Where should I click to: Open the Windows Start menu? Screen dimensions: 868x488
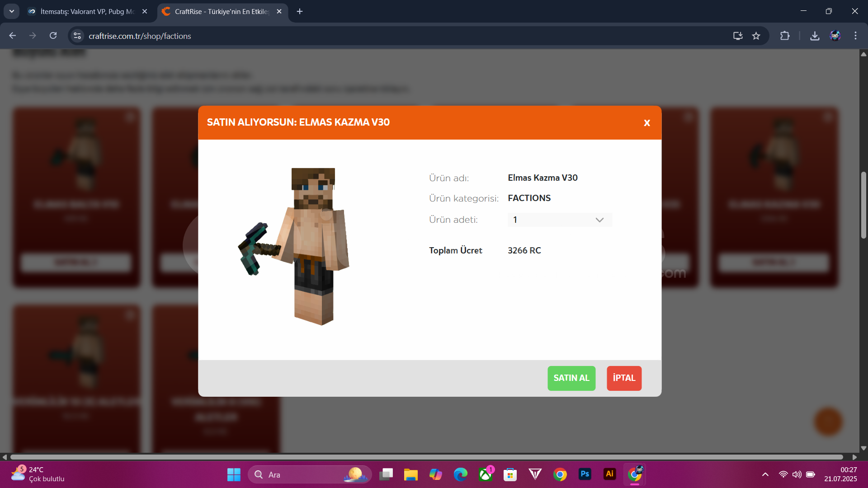(234, 474)
